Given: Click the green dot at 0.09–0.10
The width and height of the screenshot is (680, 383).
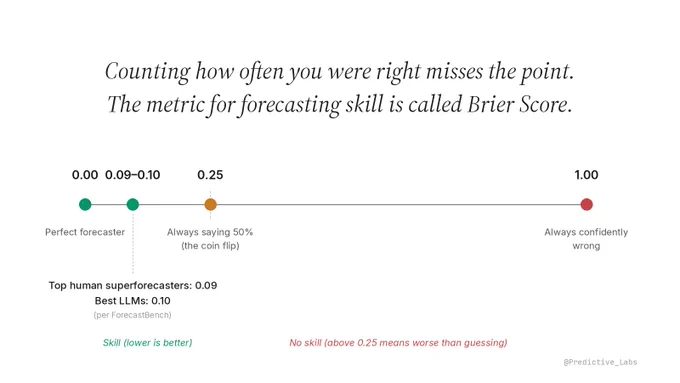Looking at the screenshot, I should (x=133, y=204).
